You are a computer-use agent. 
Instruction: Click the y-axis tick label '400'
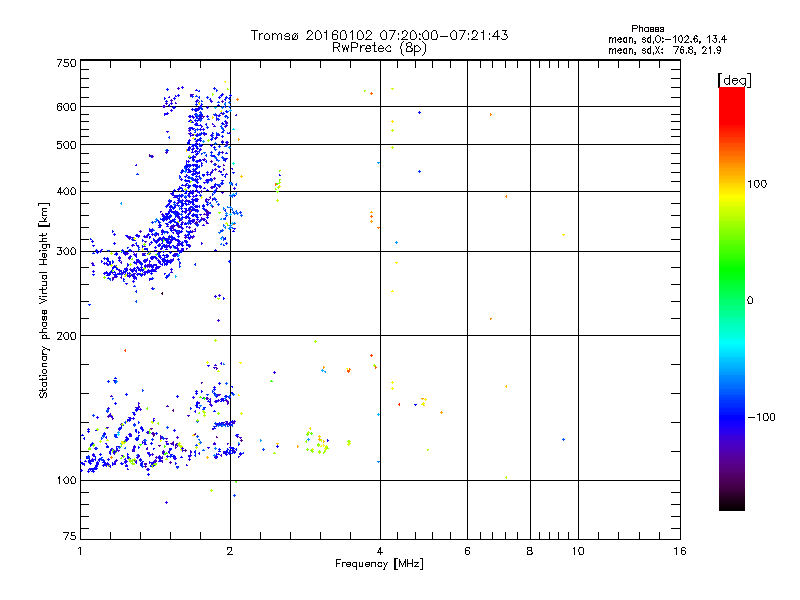click(x=66, y=192)
